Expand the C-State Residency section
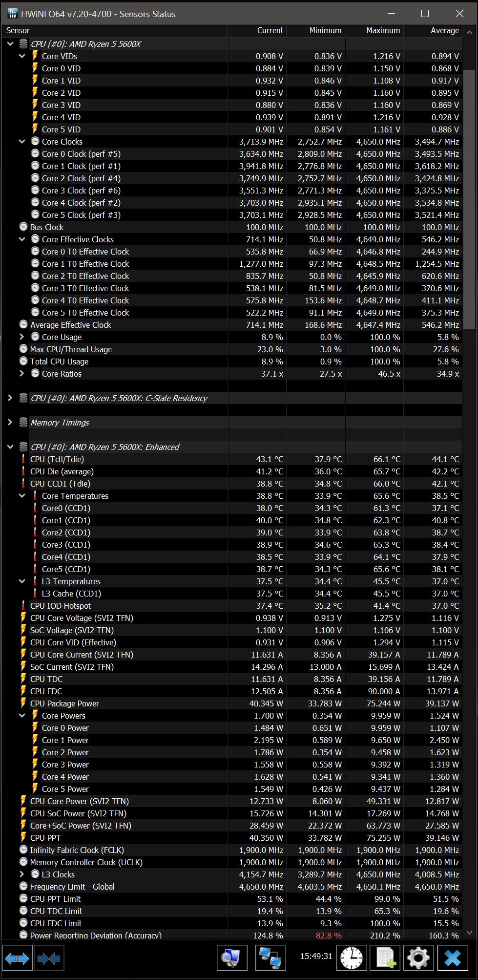 [x=10, y=398]
